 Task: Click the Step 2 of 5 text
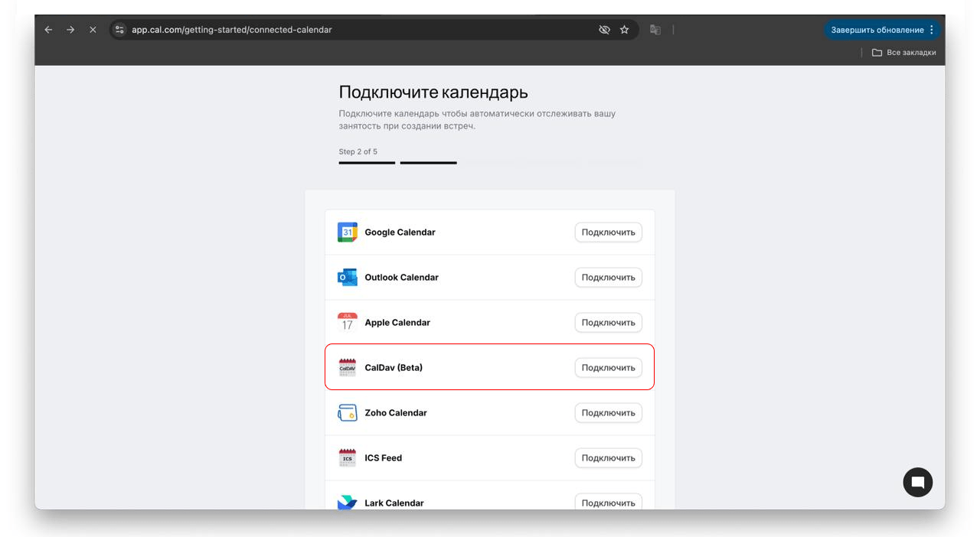358,151
